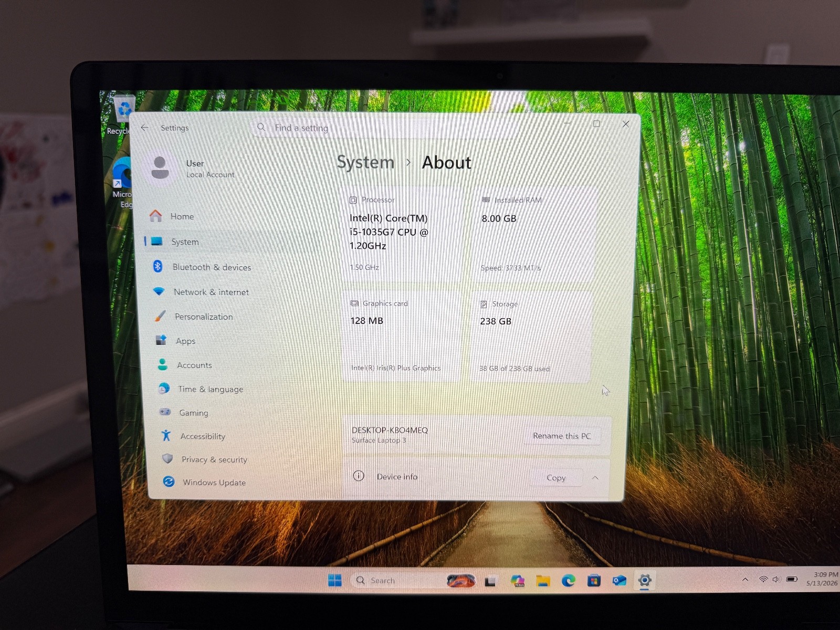Open Gaming settings

coord(231,413)
